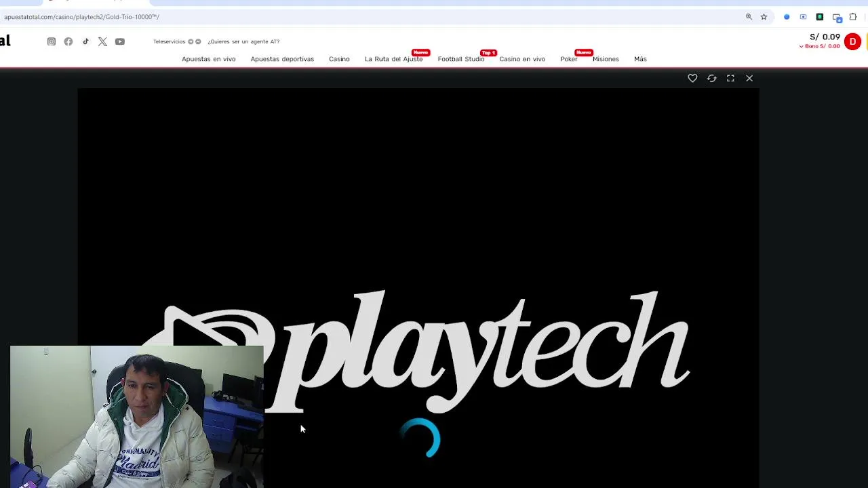Screen dimensions: 868x488
Task: Open the browser extensions puzzle icon
Action: pyautogui.click(x=853, y=17)
